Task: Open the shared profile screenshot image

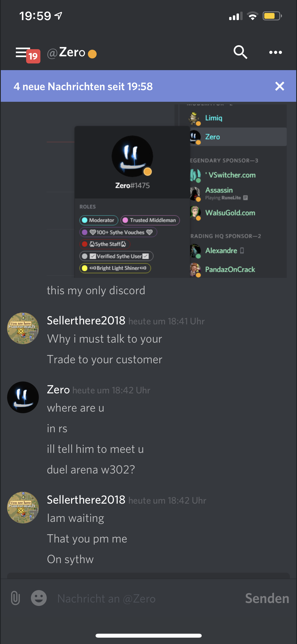Action: coord(167,191)
